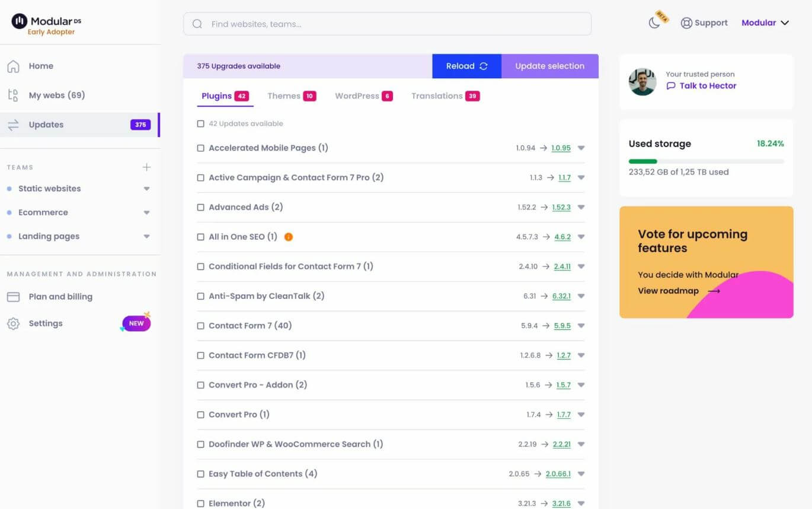Switch to the WordPress tab
Image resolution: width=812 pixels, height=509 pixels.
(x=364, y=96)
